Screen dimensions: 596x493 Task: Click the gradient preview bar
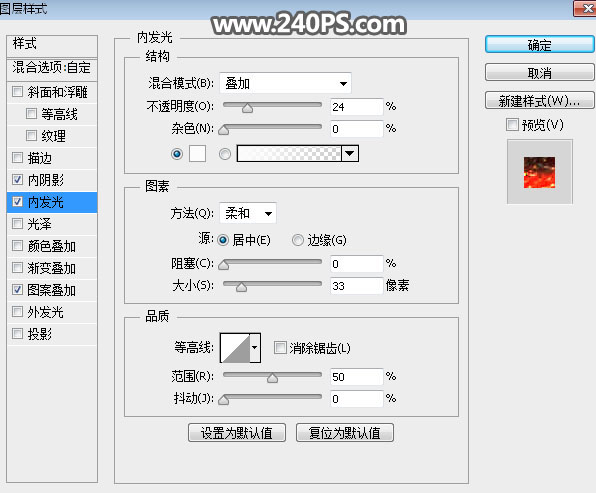point(289,154)
